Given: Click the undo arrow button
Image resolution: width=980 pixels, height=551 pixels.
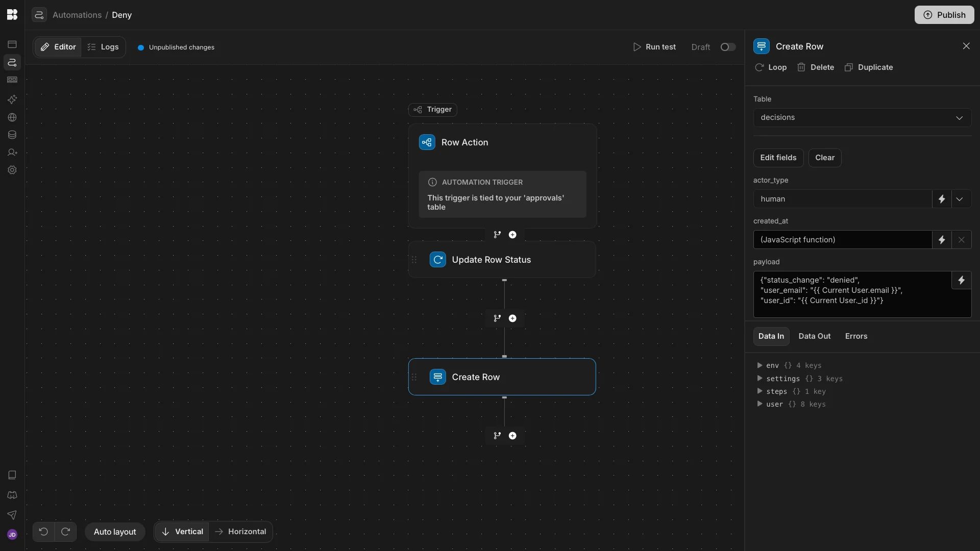Looking at the screenshot, I should coord(43,532).
